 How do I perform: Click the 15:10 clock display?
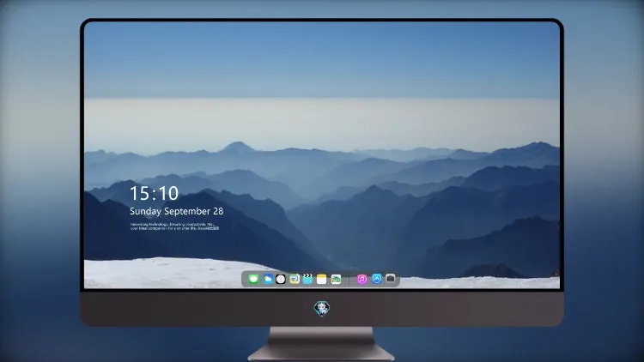(154, 193)
